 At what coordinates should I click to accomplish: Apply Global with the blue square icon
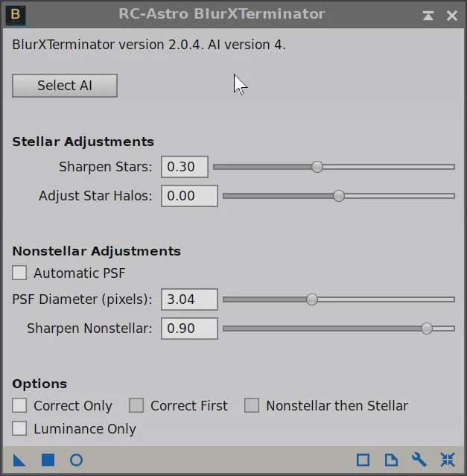click(x=48, y=460)
